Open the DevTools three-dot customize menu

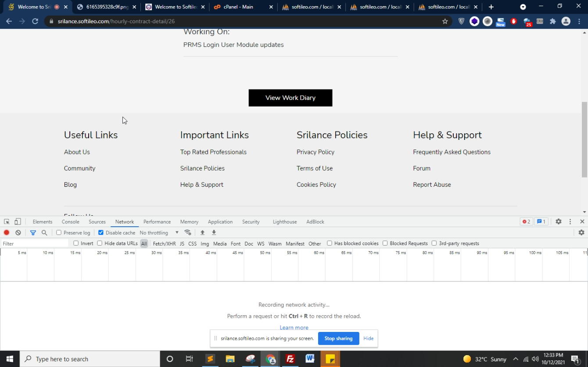pyautogui.click(x=570, y=222)
